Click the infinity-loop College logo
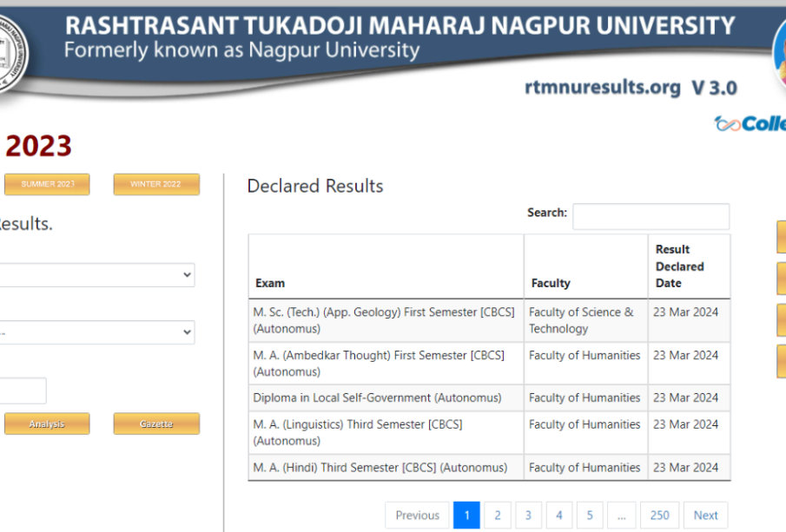Image resolution: width=786 pixels, height=532 pixels. (750, 123)
